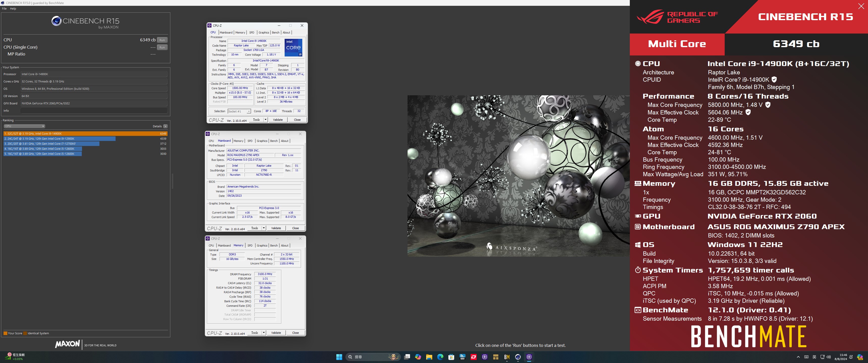Open network status icon in system tray
Viewport: 868px width, 363px height.
[x=822, y=357]
